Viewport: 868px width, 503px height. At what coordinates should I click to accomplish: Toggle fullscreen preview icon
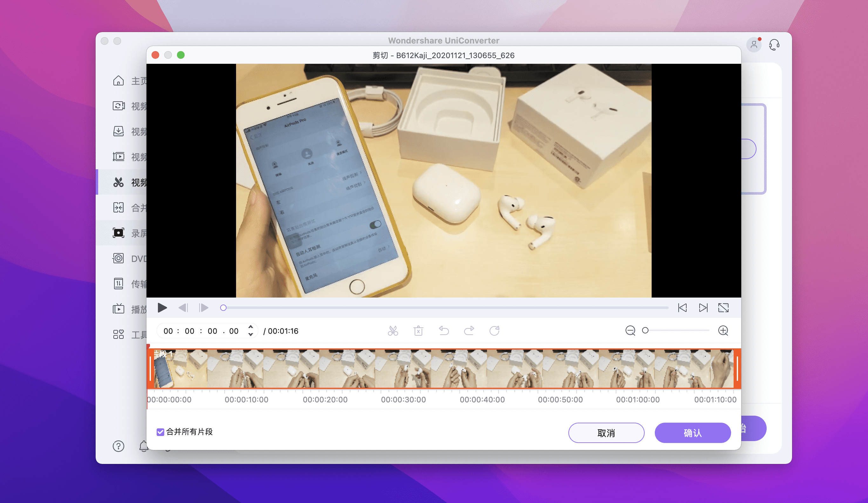(723, 308)
